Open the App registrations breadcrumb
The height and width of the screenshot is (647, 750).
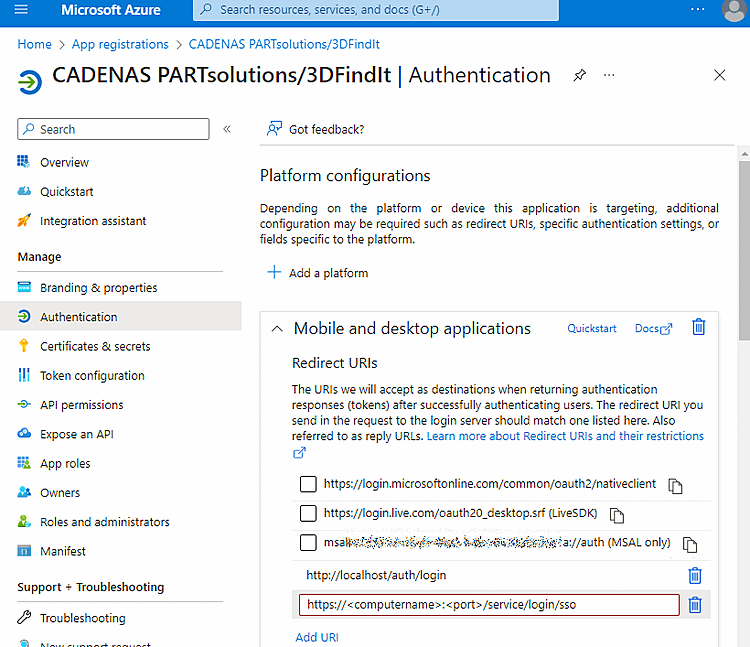[x=120, y=44]
